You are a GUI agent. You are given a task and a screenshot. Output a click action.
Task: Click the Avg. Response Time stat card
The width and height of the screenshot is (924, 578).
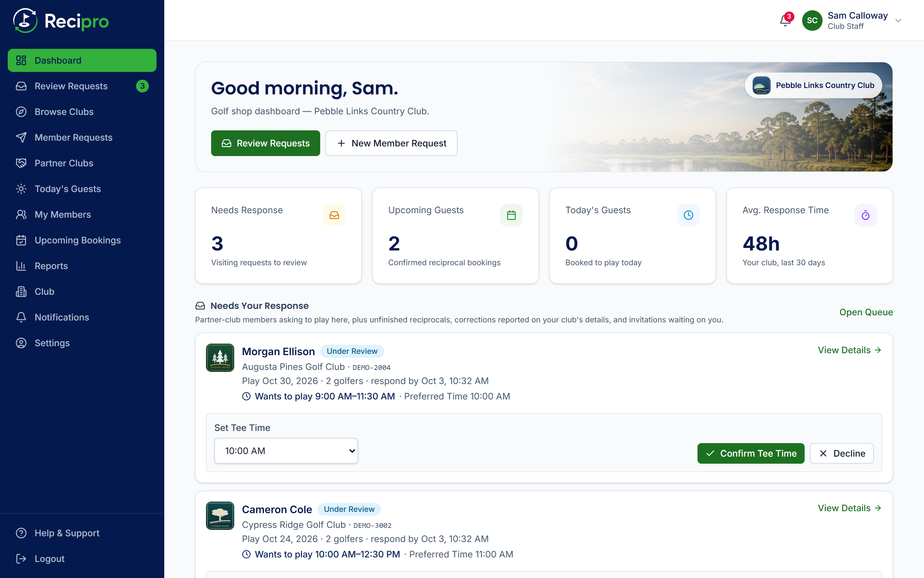click(x=809, y=235)
